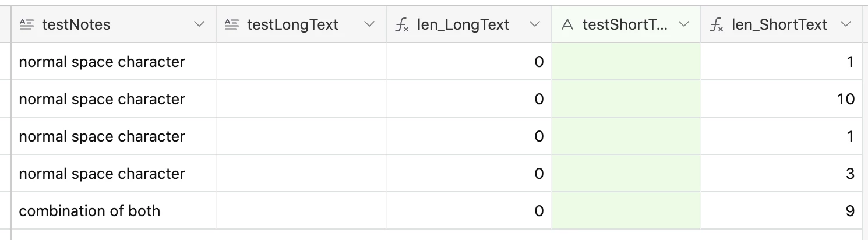Viewport: 868px width, 240px height.
Task: Click the green testShortText cell in last row
Action: click(626, 211)
